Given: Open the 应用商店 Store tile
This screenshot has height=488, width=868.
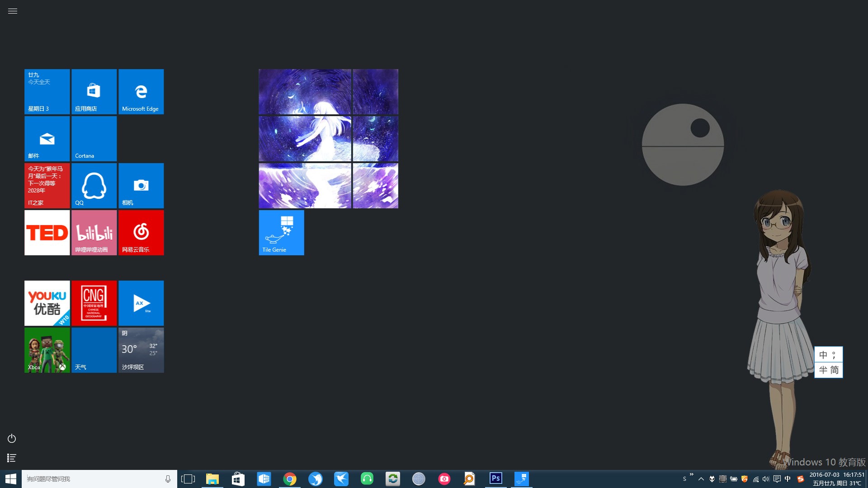Looking at the screenshot, I should pos(94,92).
